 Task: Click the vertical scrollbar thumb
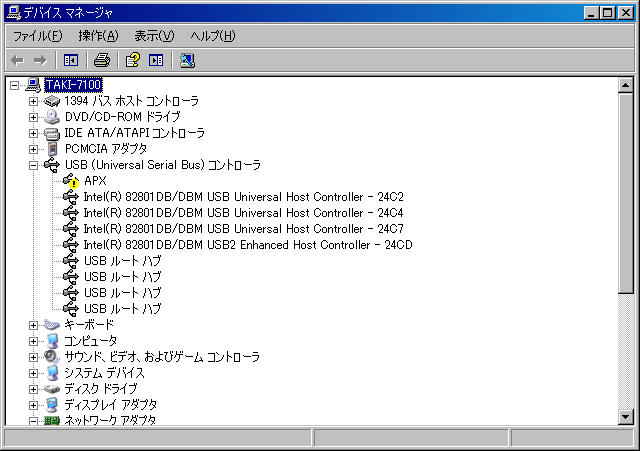[626, 193]
